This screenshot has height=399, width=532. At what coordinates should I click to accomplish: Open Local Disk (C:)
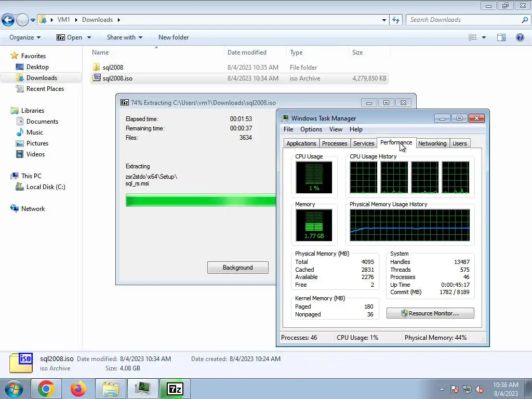(x=46, y=187)
